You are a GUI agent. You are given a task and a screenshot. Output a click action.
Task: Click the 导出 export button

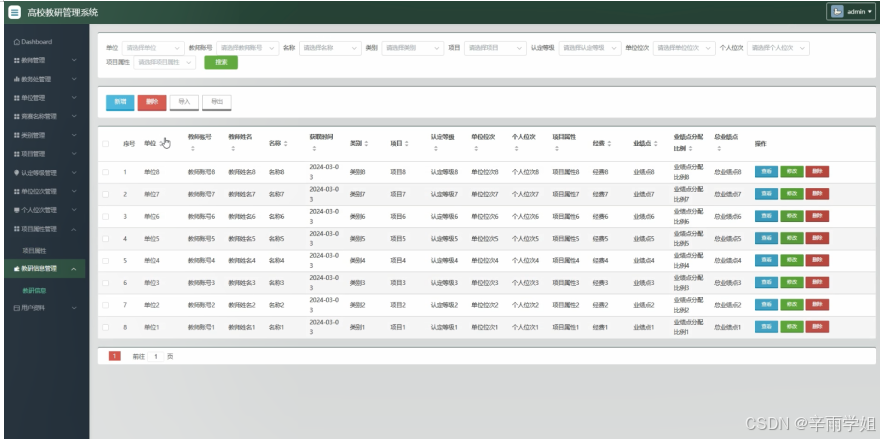pyautogui.click(x=217, y=102)
